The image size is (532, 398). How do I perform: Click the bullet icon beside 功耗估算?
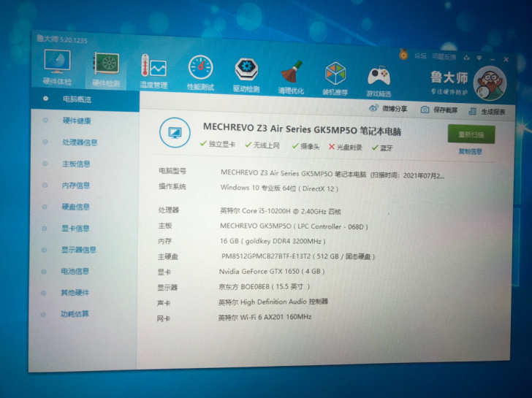pyautogui.click(x=43, y=315)
